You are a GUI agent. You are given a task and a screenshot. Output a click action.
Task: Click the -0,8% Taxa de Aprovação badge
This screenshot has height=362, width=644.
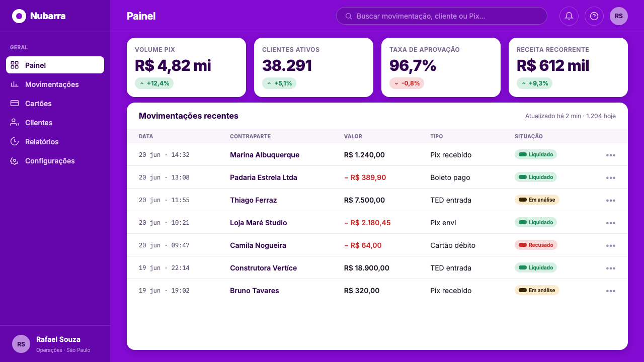pos(407,83)
